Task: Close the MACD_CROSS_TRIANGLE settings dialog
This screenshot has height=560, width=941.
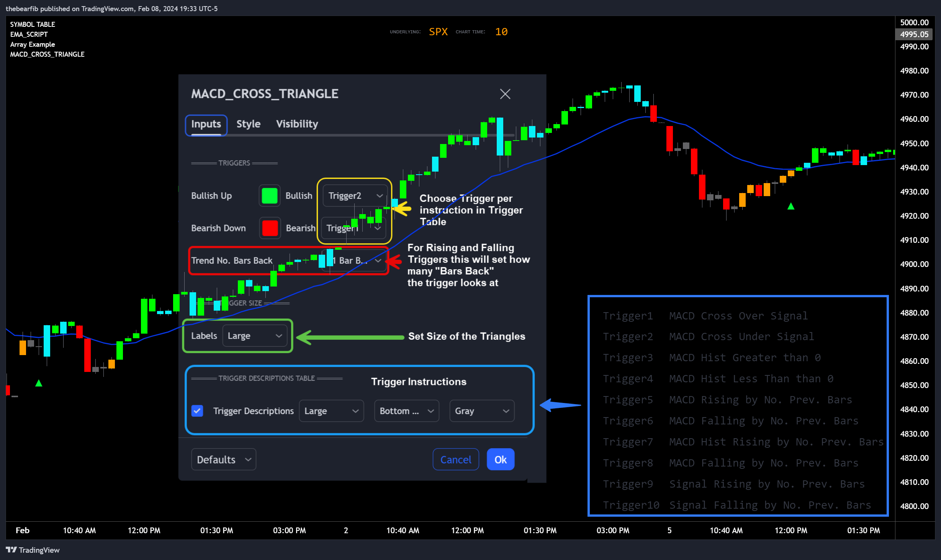Action: 505,94
